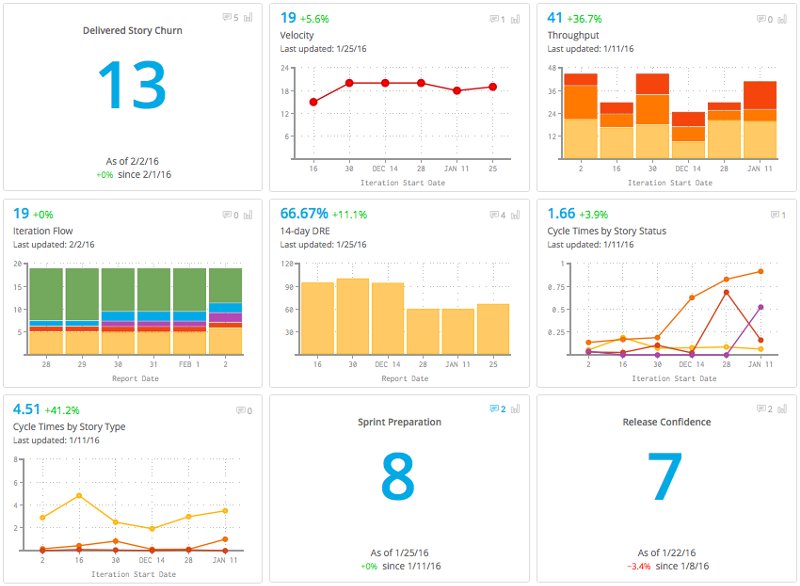
Task: Click the +41.2% change indicator
Action: click(x=62, y=411)
